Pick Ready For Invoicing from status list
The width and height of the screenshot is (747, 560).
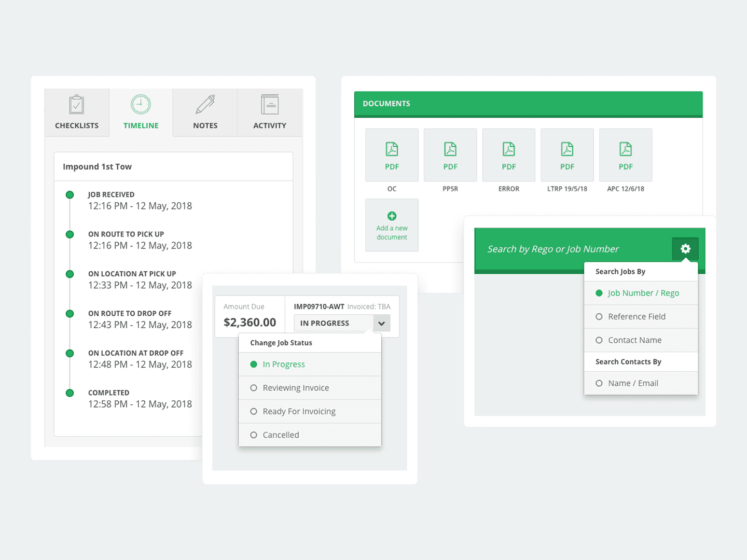tap(299, 412)
